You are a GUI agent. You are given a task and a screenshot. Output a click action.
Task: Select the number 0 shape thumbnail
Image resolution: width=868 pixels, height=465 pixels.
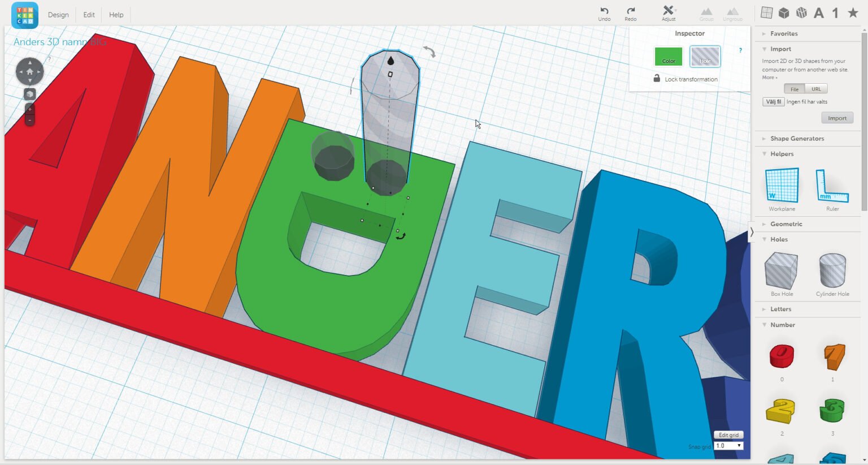pos(782,356)
